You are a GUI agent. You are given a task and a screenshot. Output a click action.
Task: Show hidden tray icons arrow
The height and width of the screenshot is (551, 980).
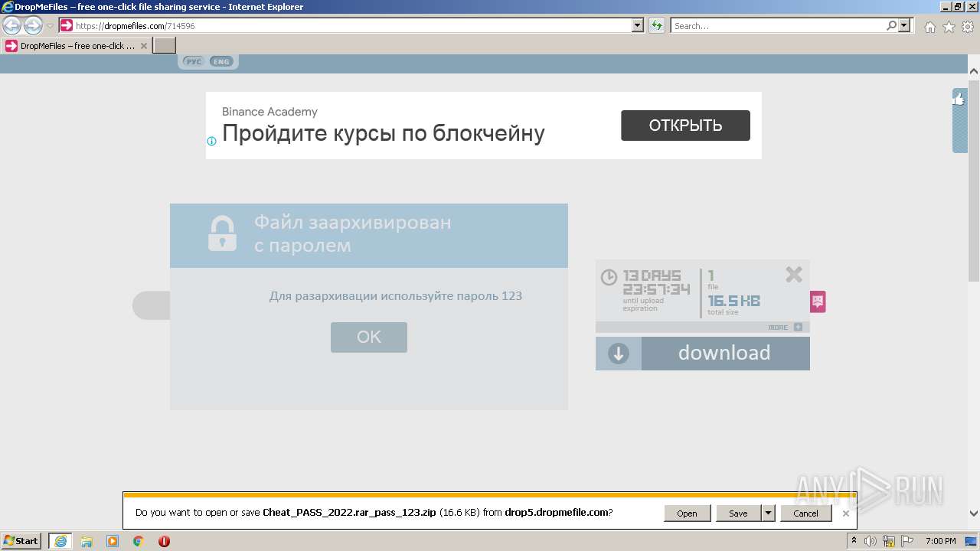coord(854,540)
